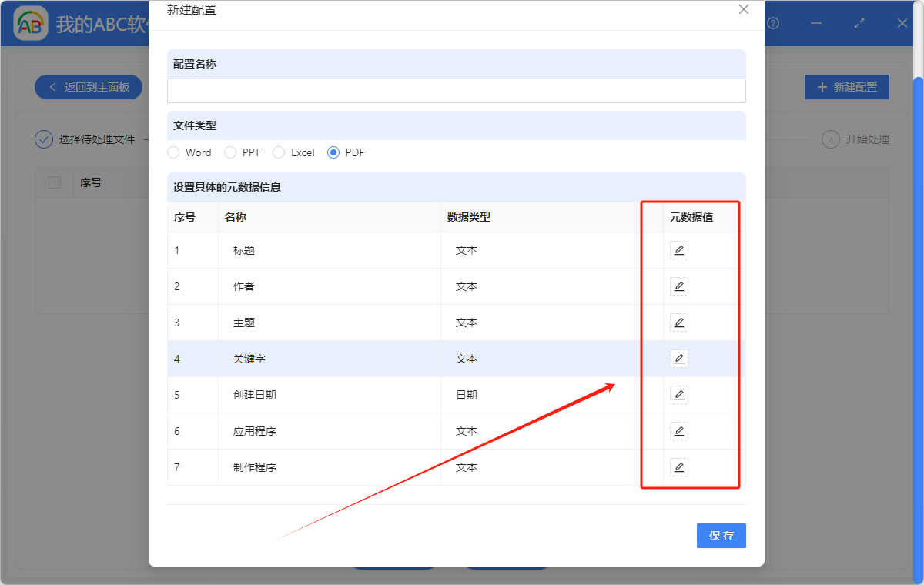This screenshot has height=585, width=924.
Task: Select the Word file type
Action: tap(174, 152)
